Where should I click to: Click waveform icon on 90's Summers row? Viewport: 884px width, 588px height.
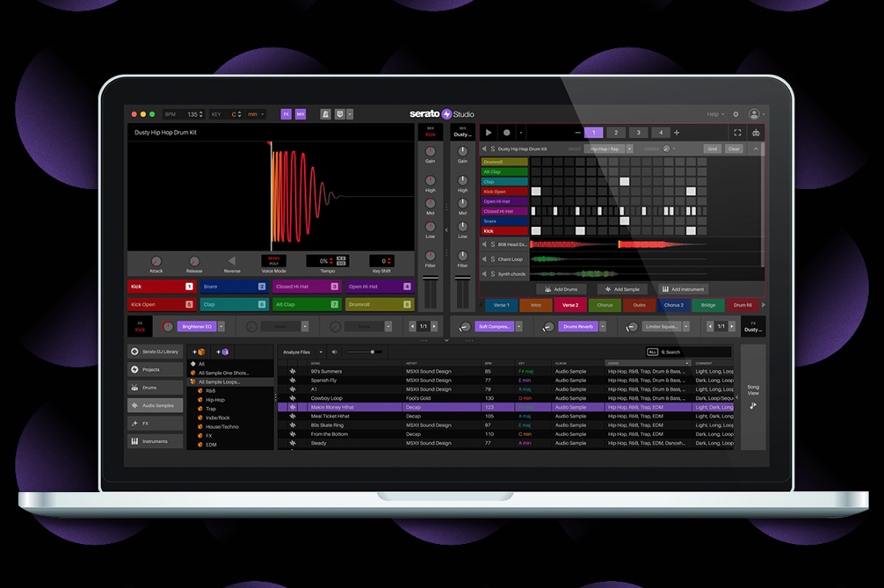point(293,372)
